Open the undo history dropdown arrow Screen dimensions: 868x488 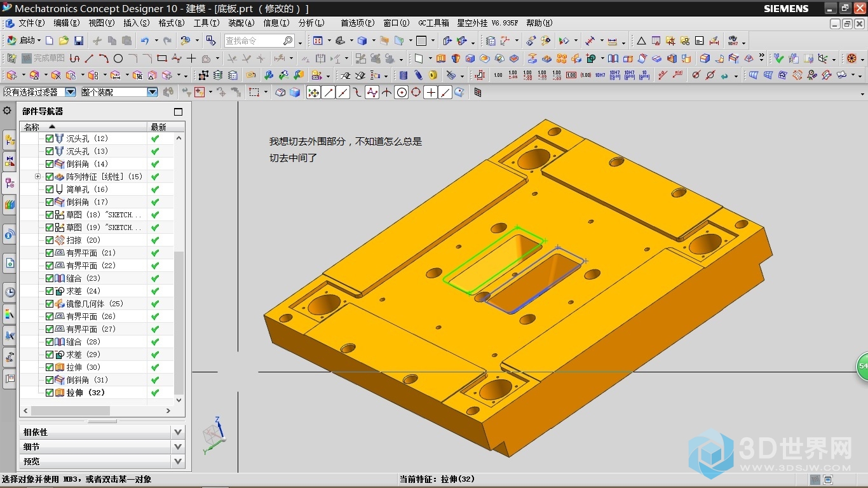[156, 41]
